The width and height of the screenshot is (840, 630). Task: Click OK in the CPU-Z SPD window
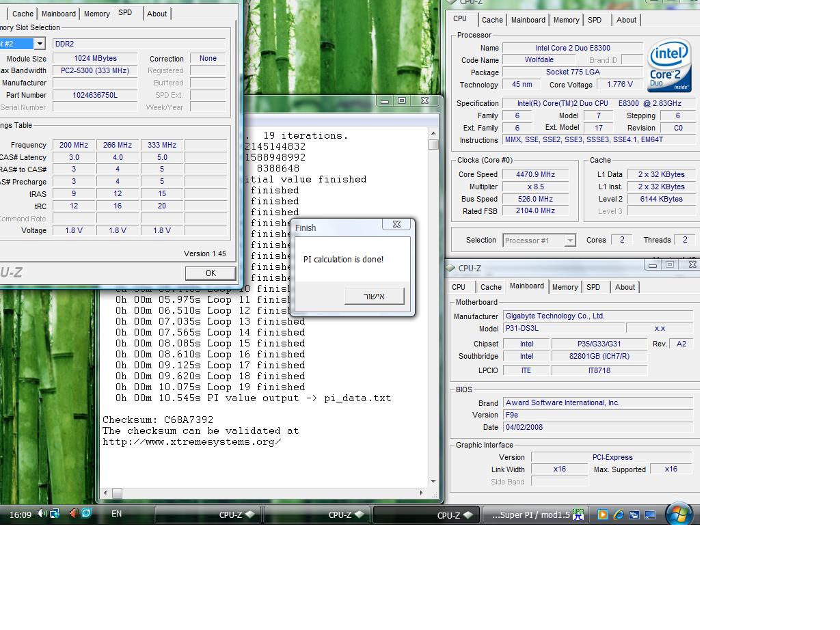pyautogui.click(x=211, y=273)
